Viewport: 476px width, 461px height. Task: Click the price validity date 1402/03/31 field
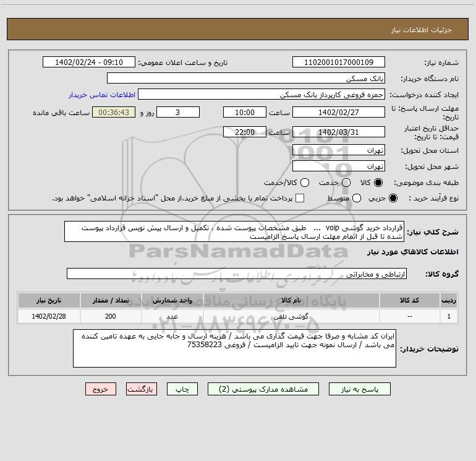[339, 132]
